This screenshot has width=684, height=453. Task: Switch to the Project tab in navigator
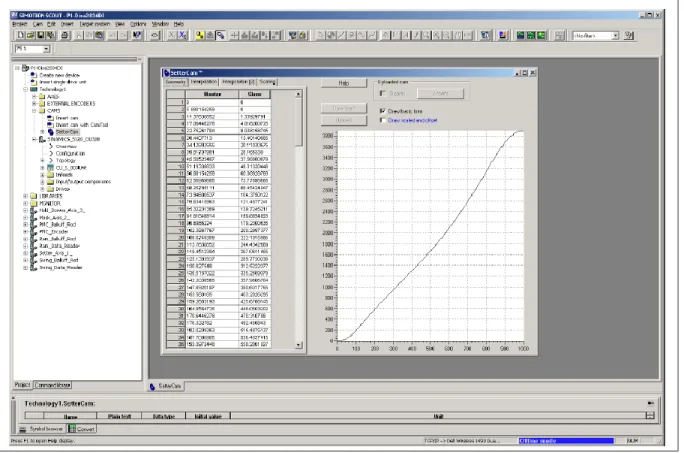click(x=22, y=385)
